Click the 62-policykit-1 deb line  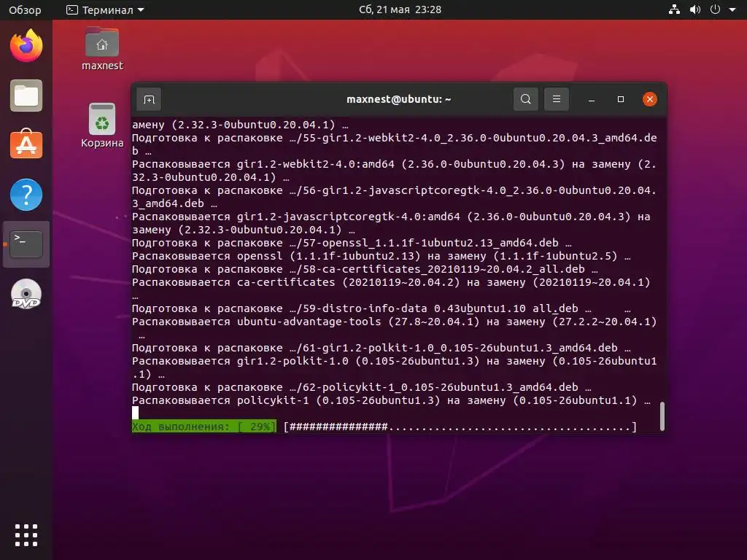(362, 387)
